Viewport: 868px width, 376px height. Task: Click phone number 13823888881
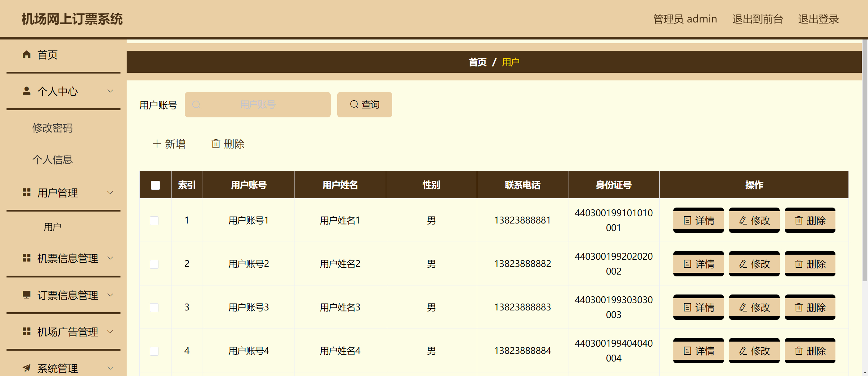pyautogui.click(x=522, y=220)
